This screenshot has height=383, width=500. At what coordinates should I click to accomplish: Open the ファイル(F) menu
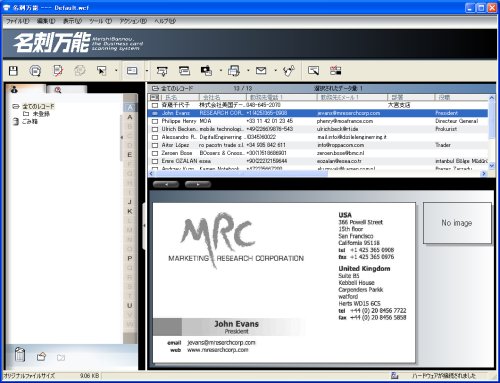[17, 21]
